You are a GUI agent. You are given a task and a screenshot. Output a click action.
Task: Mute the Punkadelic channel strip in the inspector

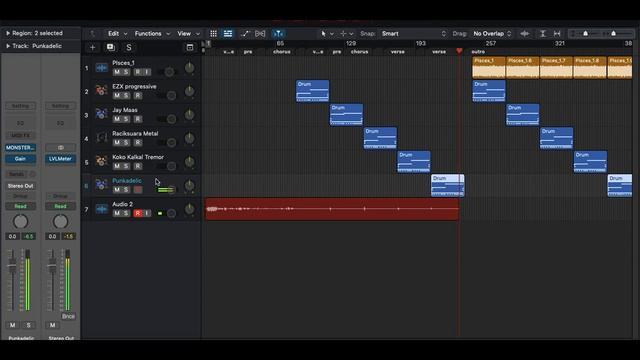[x=13, y=325]
